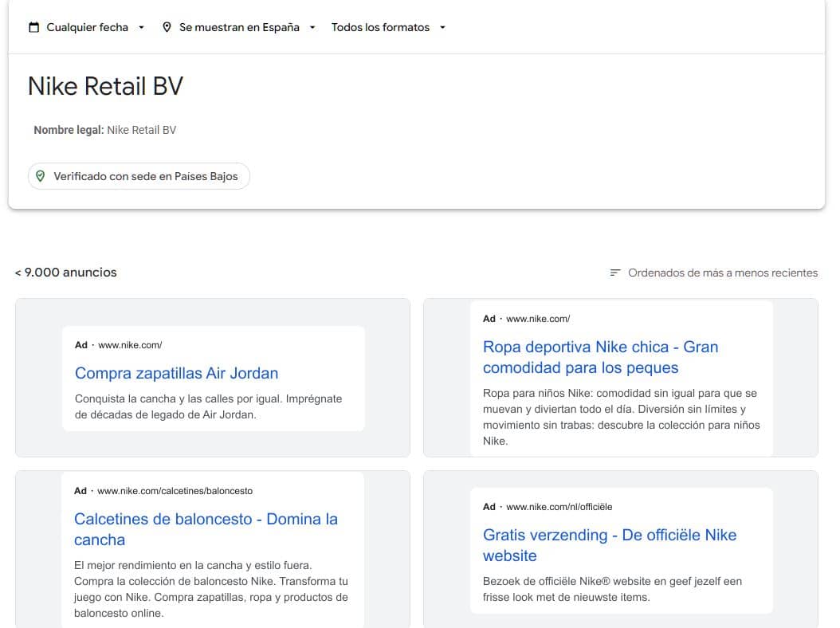840x628 pixels.
Task: Click the arrow next to Se muestran en España
Action: click(312, 27)
